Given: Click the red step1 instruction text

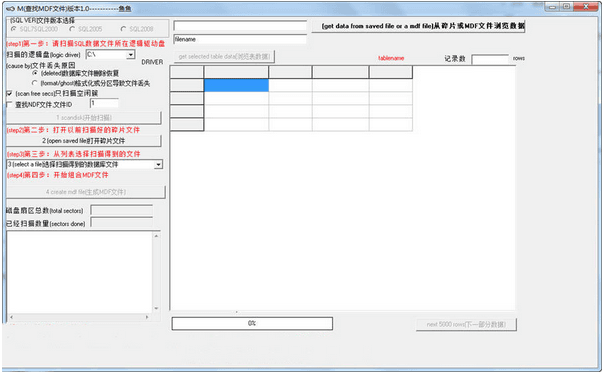Looking at the screenshot, I should pyautogui.click(x=86, y=44).
